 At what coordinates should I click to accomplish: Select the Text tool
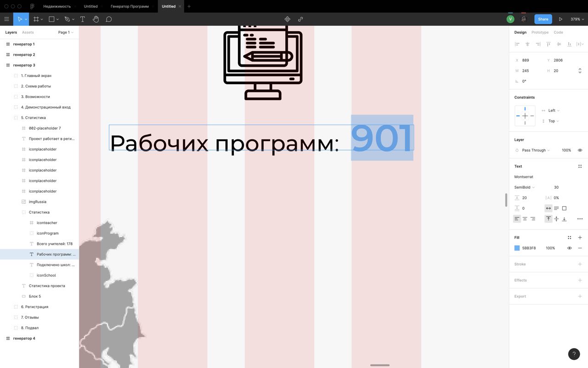point(83,19)
